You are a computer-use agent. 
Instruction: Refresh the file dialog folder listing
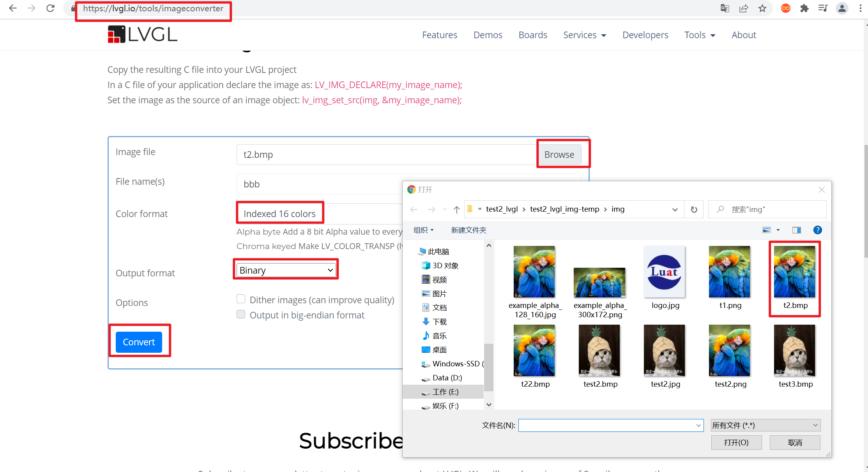click(x=694, y=209)
